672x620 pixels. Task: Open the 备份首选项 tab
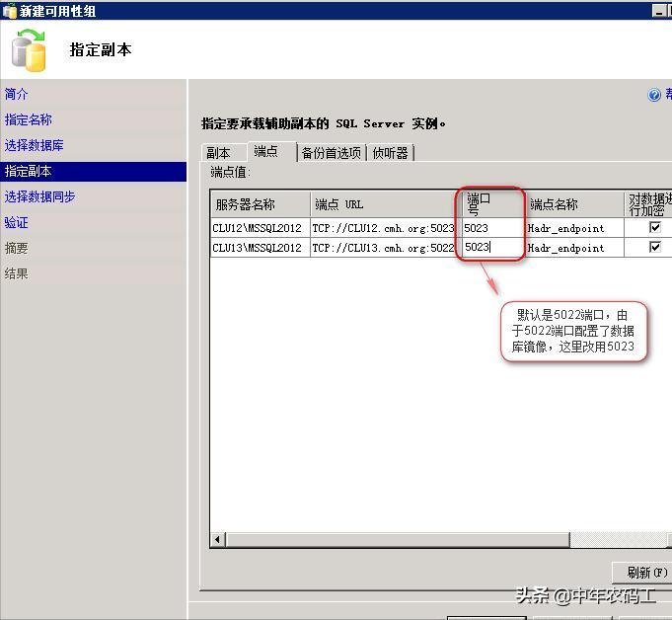coord(332,153)
